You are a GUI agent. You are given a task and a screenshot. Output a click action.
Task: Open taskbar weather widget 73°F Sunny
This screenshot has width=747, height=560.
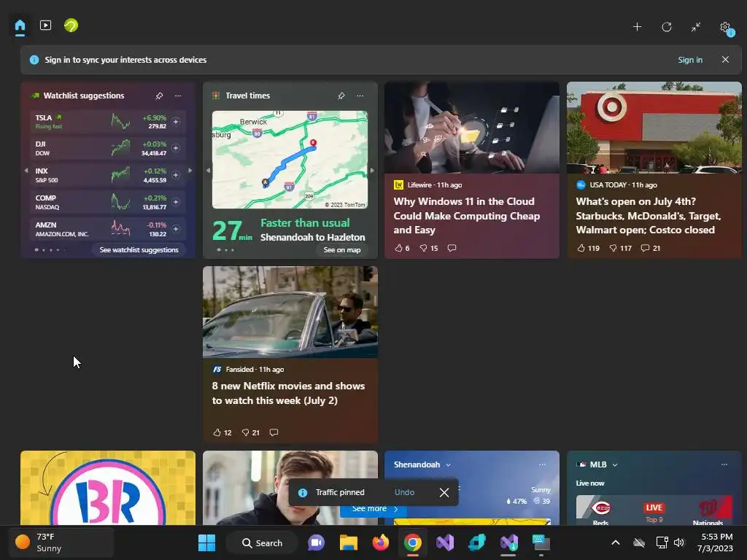[61, 542]
